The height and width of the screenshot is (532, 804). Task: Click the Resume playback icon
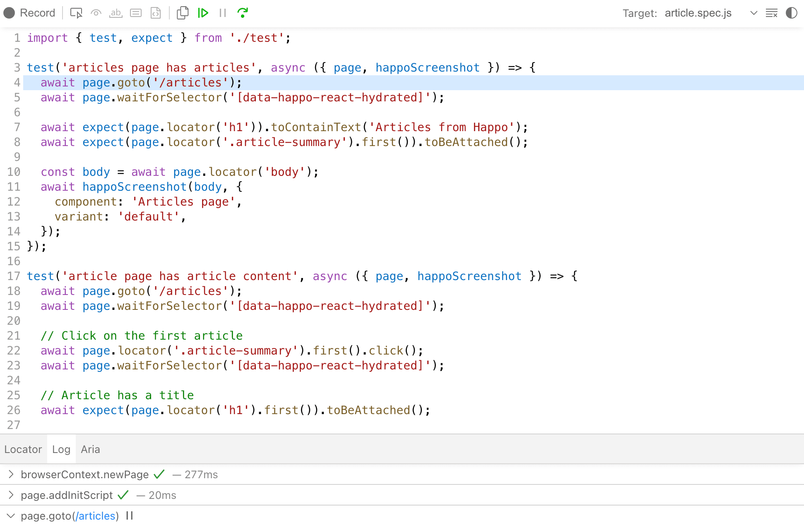[203, 13]
